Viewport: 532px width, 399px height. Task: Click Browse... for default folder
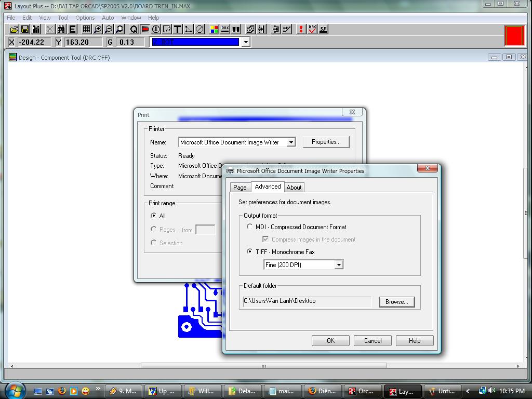click(x=397, y=302)
